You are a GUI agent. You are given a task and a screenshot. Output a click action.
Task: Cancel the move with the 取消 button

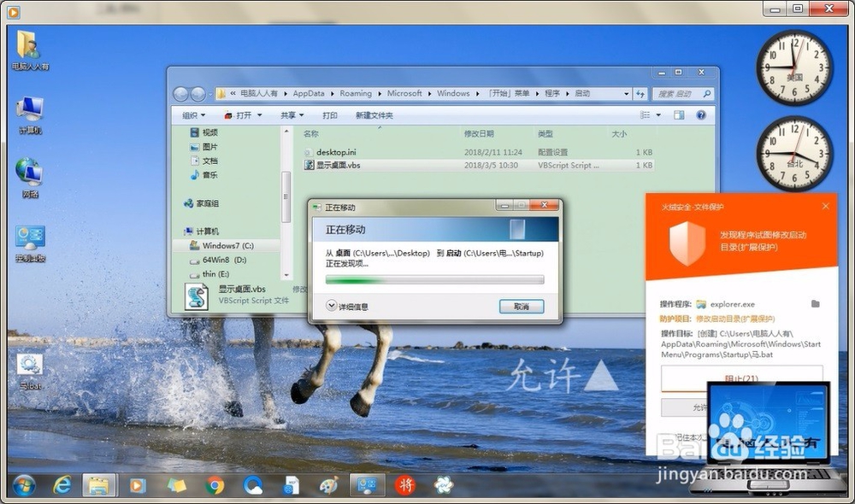(522, 307)
